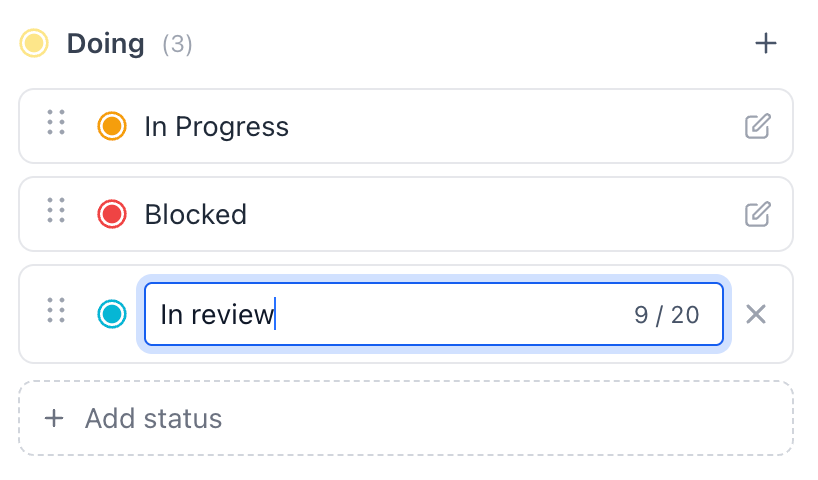
Task: Click the Add status button
Action: [x=406, y=418]
